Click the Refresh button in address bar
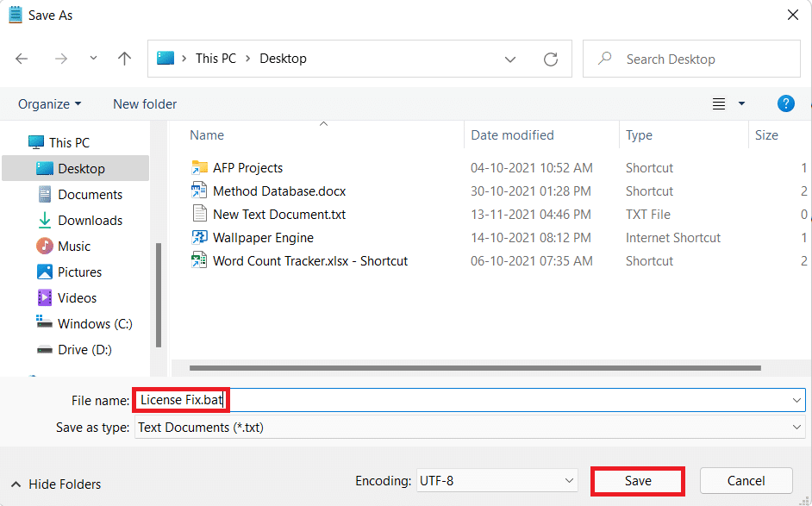 point(551,59)
